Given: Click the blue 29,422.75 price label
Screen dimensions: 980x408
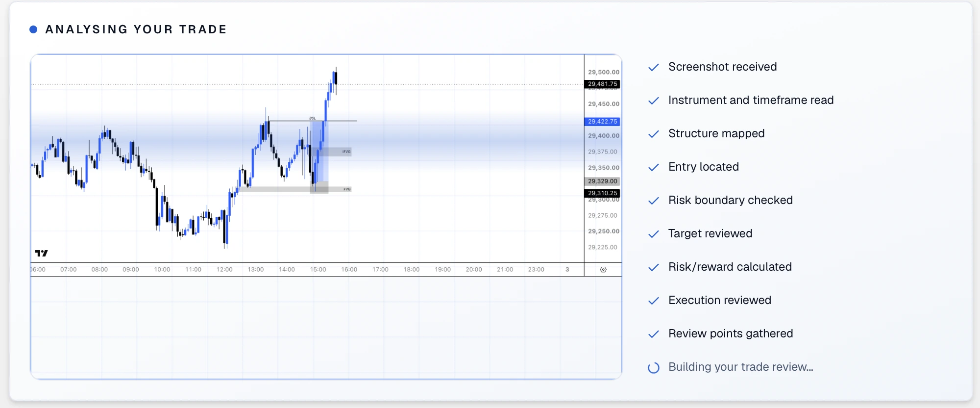Looking at the screenshot, I should click(602, 122).
